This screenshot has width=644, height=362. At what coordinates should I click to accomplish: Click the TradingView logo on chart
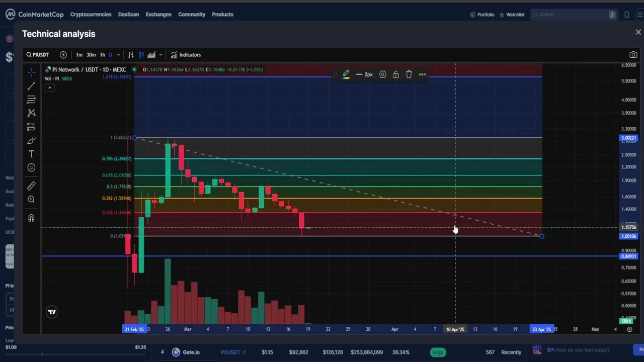pyautogui.click(x=52, y=312)
